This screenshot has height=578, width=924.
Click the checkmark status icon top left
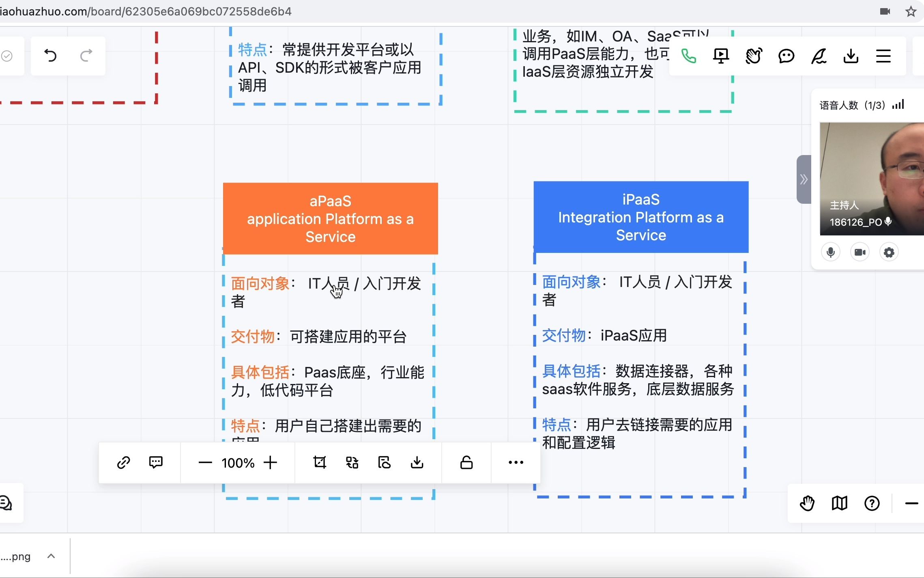[6, 56]
